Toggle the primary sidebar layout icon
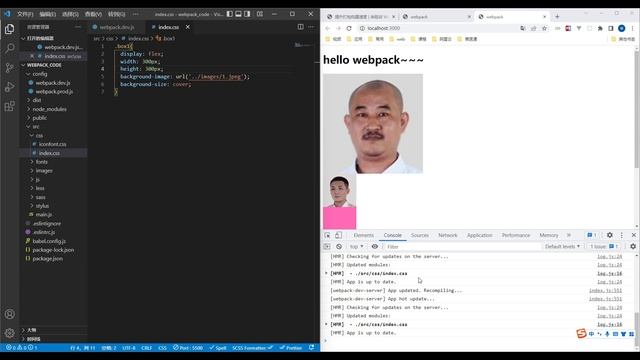640x360 pixels. (x=230, y=14)
